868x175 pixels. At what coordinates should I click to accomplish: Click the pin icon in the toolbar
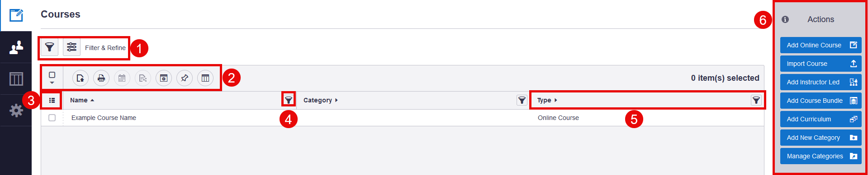[185, 78]
